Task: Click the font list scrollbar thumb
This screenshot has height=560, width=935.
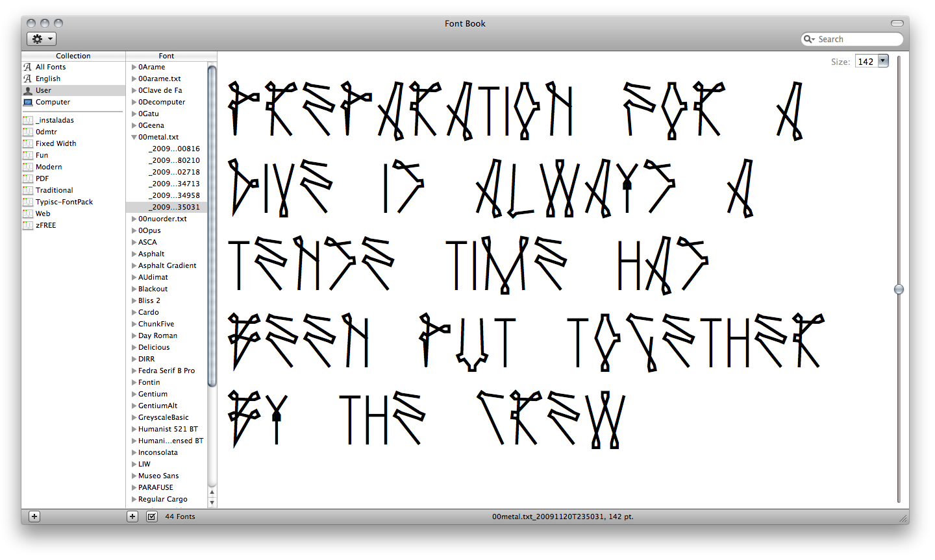Action: (212, 226)
